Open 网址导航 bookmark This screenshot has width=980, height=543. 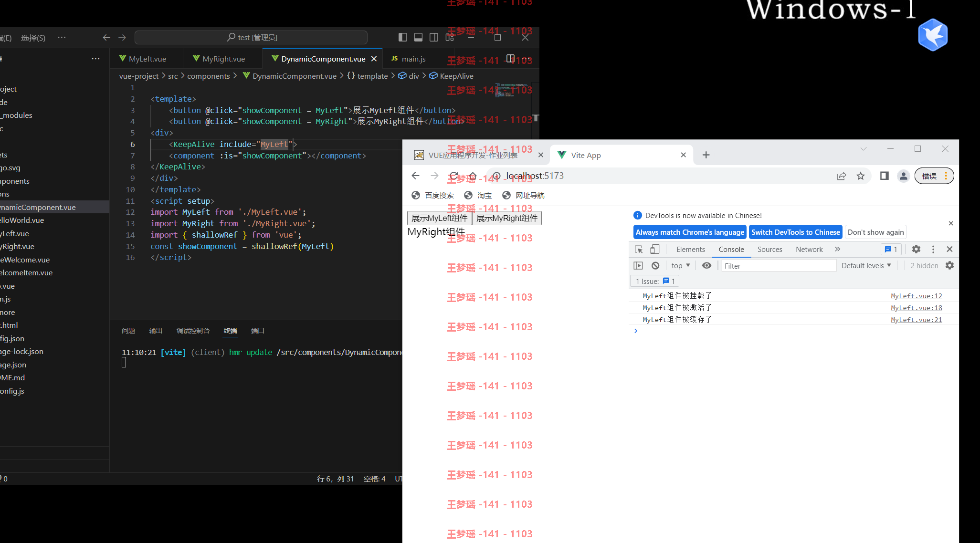coord(523,195)
